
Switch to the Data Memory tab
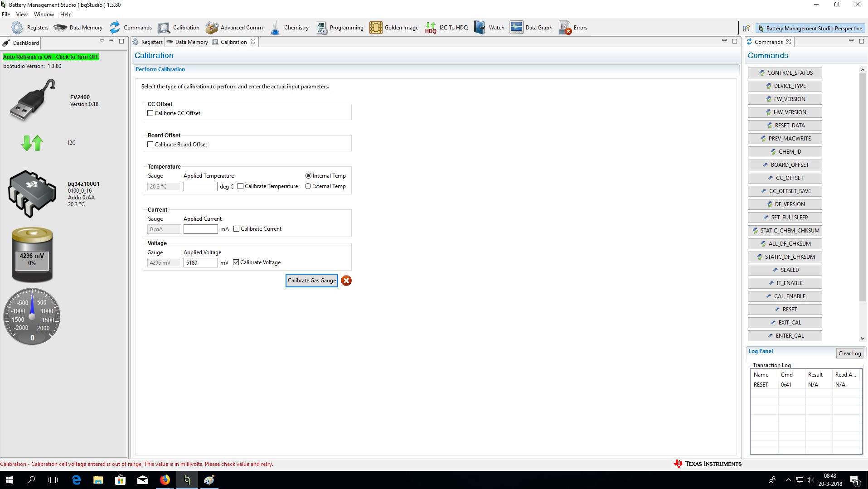[187, 42]
